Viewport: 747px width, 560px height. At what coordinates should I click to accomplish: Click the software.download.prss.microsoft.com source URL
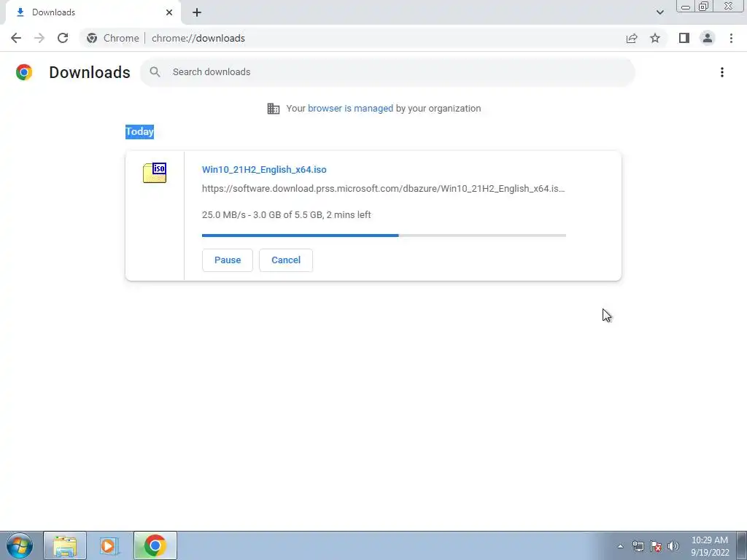[384, 189]
